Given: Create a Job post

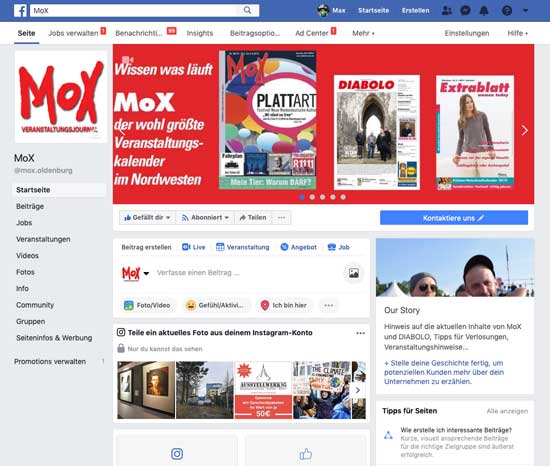Looking at the screenshot, I should pos(338,247).
